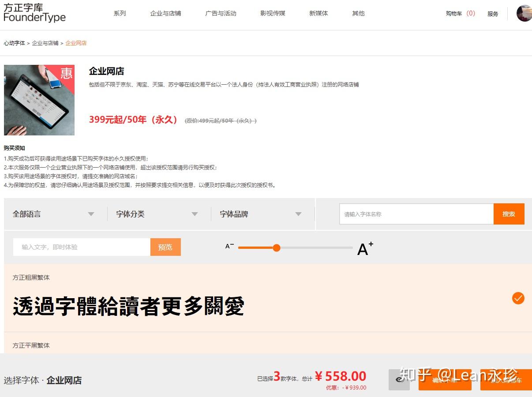Click the 惠 discount badge on product image

[x=66, y=73]
